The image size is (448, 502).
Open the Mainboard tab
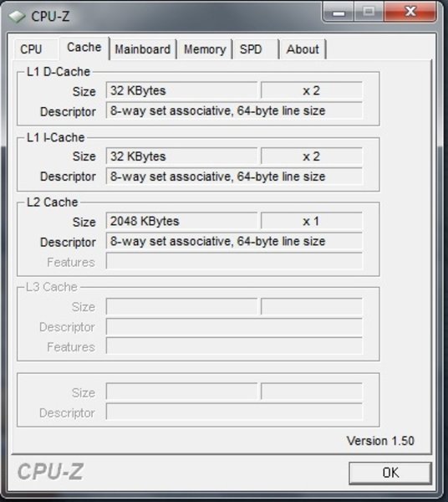143,49
